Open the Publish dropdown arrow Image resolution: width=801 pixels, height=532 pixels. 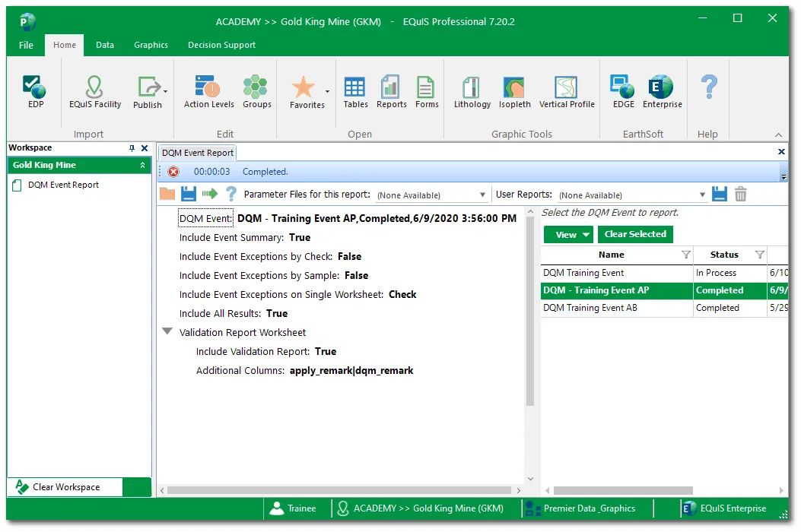tap(166, 91)
